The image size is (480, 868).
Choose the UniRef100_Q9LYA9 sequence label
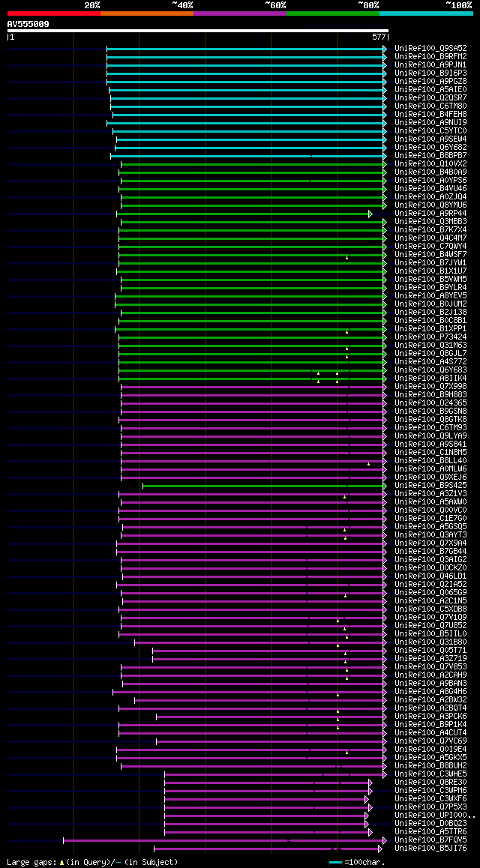pos(430,436)
